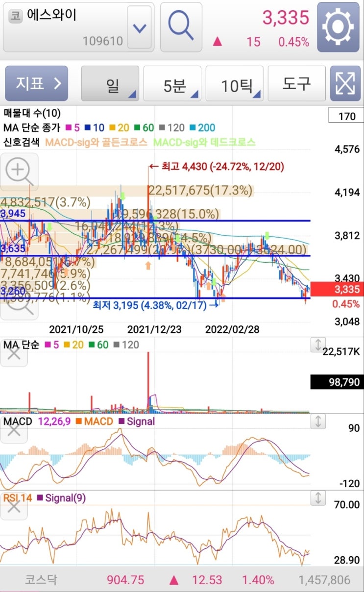Tap the 최고 4,430 high marker
Image resolution: width=364 pixels, height=592 pixels.
click(216, 167)
